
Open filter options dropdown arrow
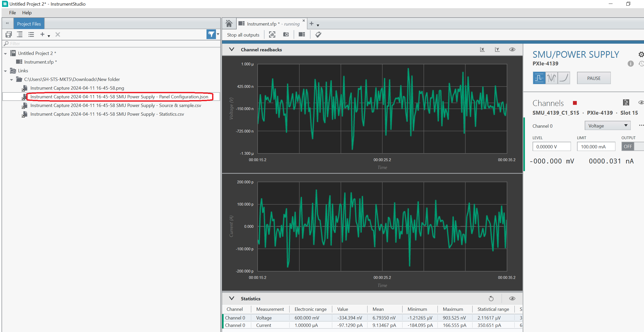click(218, 34)
